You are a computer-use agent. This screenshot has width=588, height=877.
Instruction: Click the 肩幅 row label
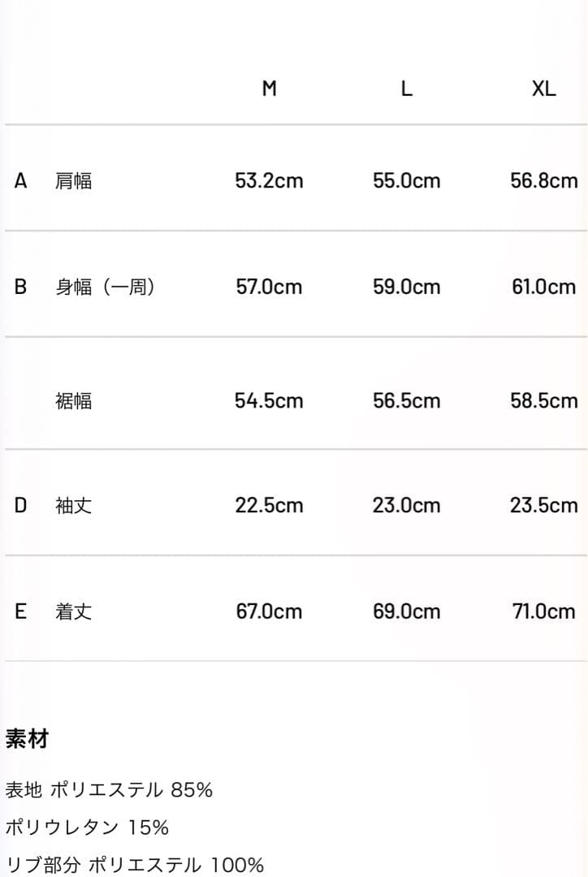pyautogui.click(x=73, y=180)
